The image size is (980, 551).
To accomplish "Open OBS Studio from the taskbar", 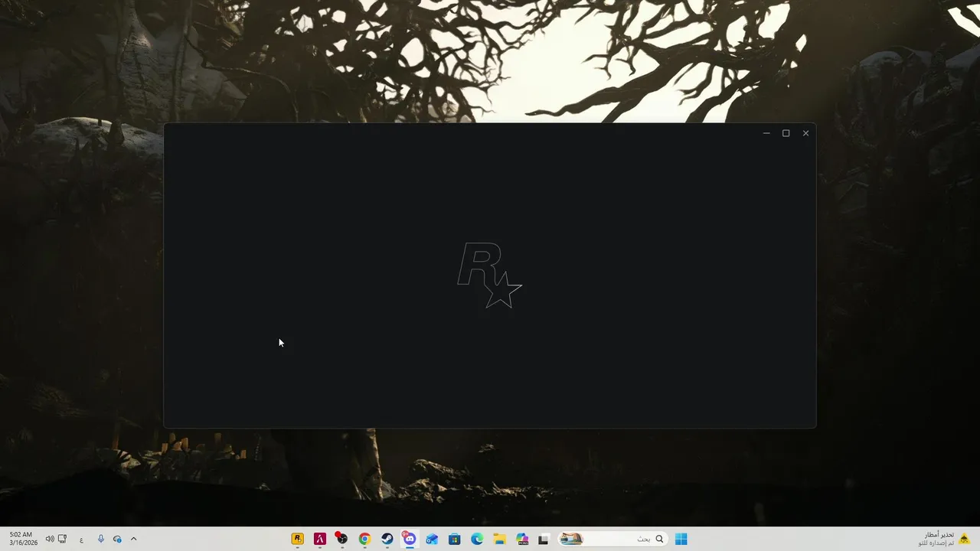I will coord(342,539).
